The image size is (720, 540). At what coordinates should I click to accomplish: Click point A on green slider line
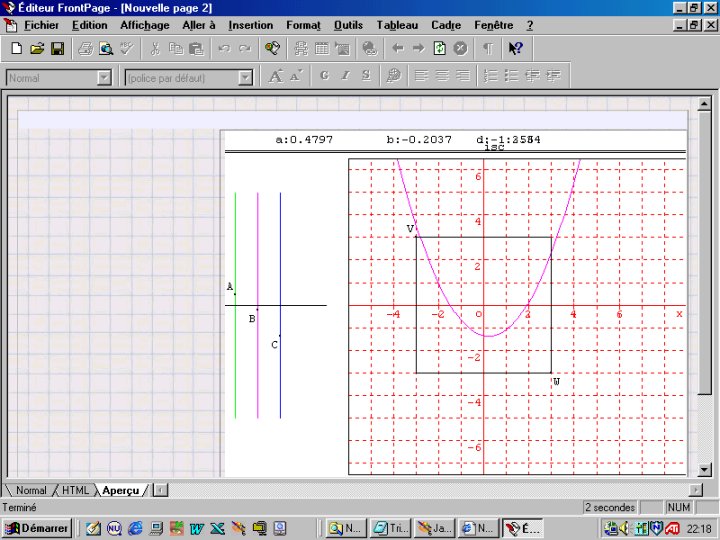tap(235, 294)
